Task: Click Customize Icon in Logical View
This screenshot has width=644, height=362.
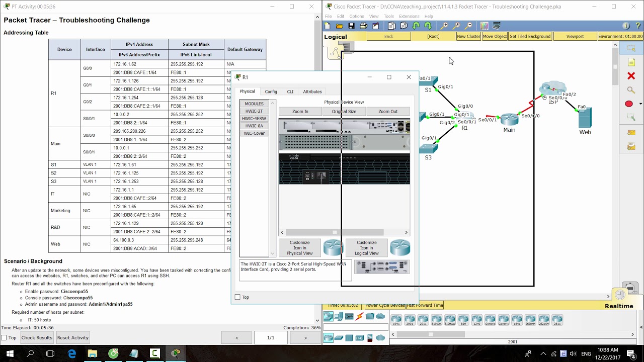Action: point(367,248)
